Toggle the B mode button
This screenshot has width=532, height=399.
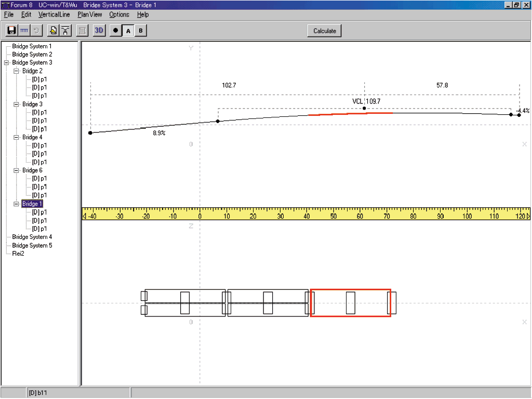click(x=140, y=31)
